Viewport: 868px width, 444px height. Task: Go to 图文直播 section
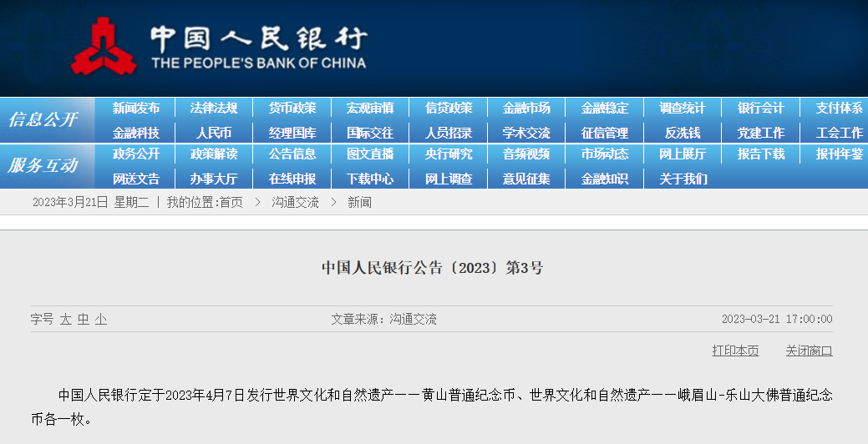click(370, 154)
